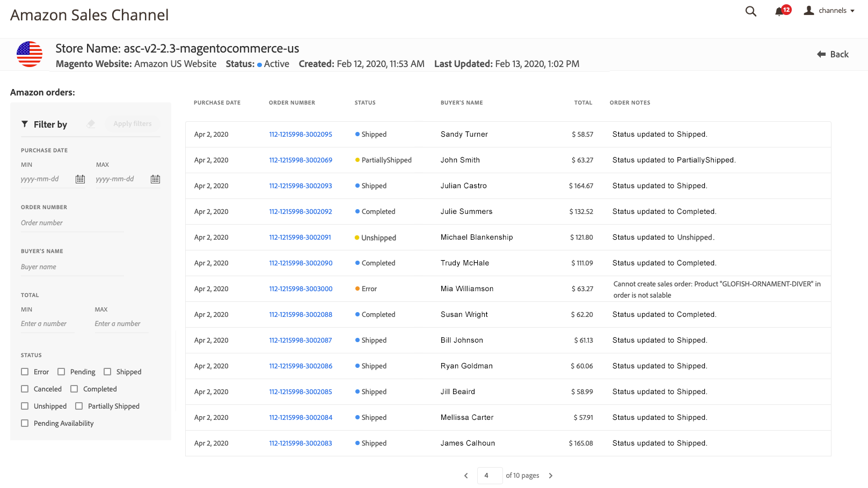Go to previous page chevron
This screenshot has height=488, width=868.
coord(466,476)
